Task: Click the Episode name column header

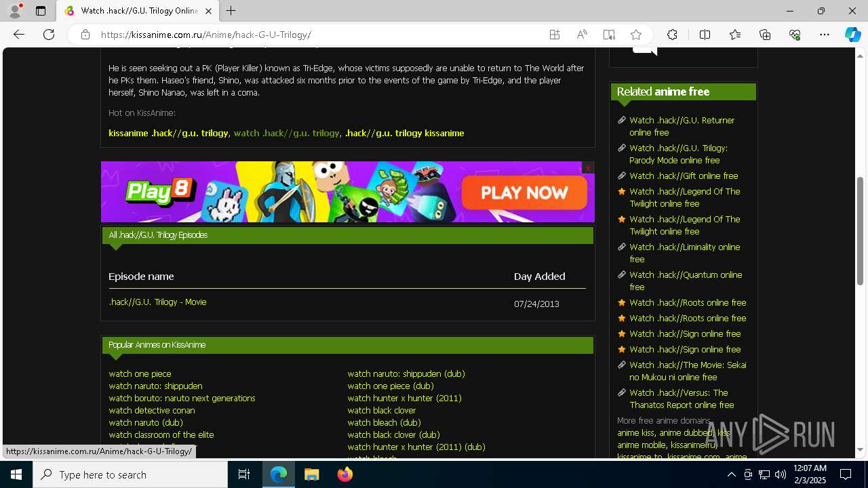Action: coord(141,277)
